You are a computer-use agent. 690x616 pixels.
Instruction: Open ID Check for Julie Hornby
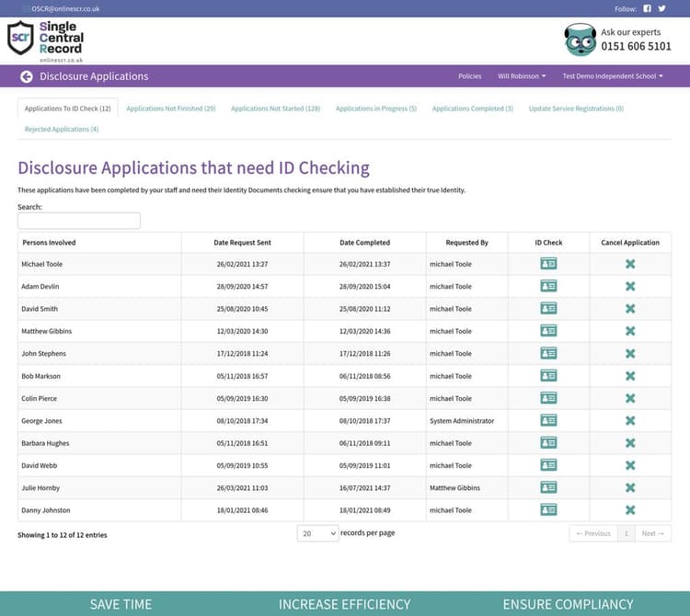548,488
